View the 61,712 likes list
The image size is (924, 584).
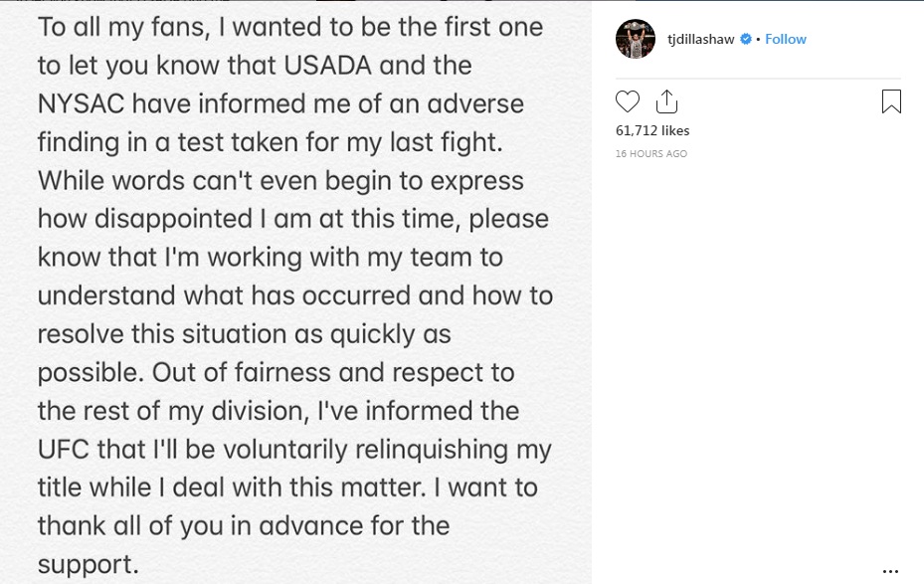click(652, 130)
